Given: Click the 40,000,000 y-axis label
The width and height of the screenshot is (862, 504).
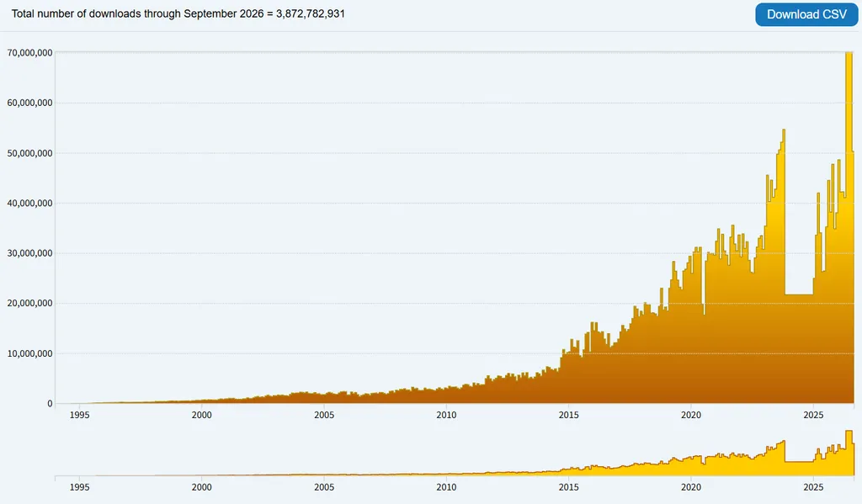Looking at the screenshot, I should [29, 204].
